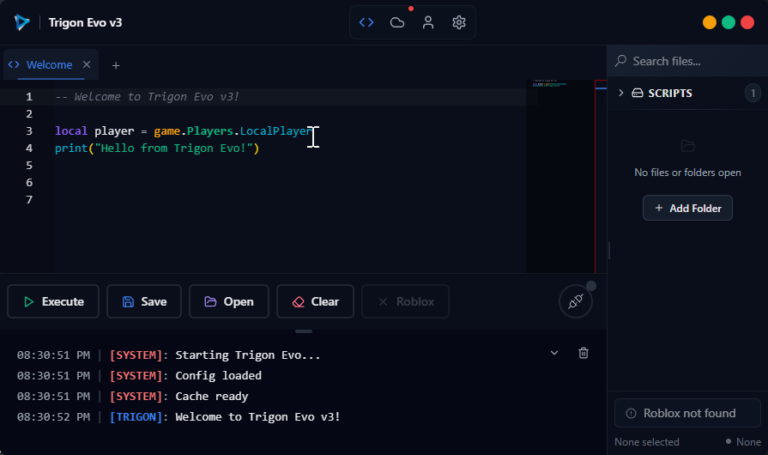Image resolution: width=768 pixels, height=455 pixels.
Task: Click the attach plug icon button
Action: click(575, 301)
